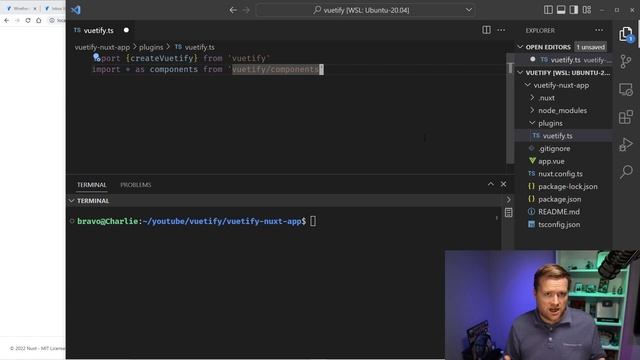Open Extensions view in activity bar

[626, 117]
